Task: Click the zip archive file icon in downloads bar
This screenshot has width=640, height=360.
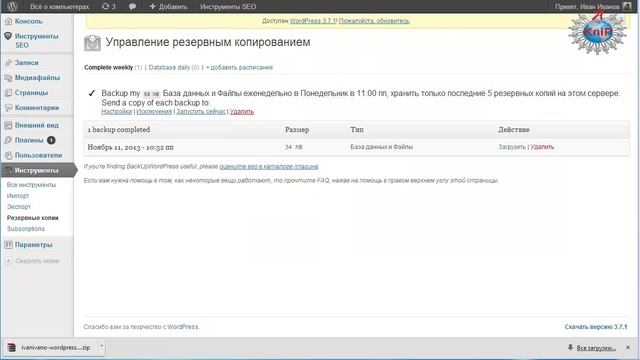Action: point(11,347)
